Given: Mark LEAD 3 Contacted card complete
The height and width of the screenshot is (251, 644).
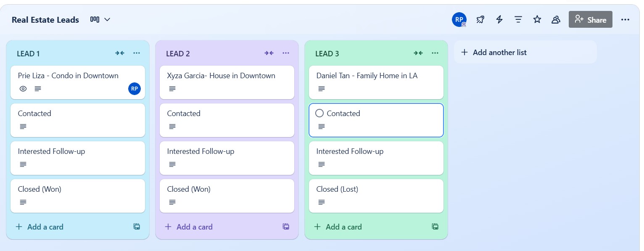Looking at the screenshot, I should pyautogui.click(x=319, y=113).
